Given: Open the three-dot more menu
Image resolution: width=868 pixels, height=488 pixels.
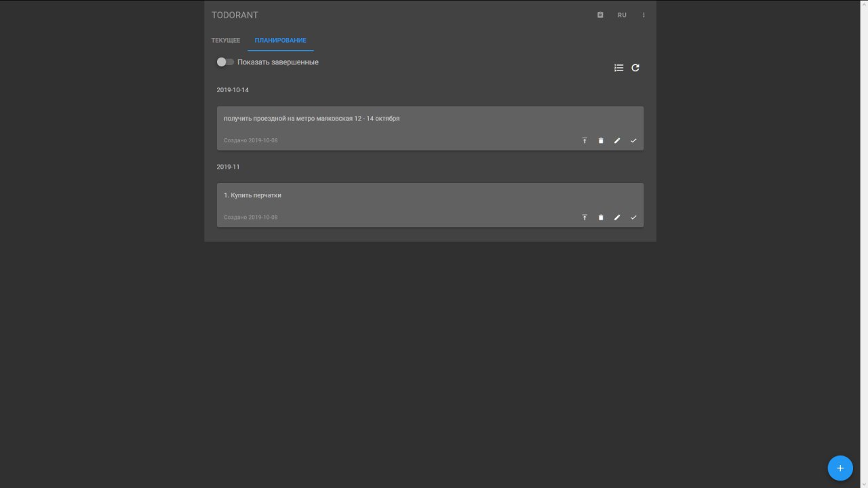Looking at the screenshot, I should 644,15.
